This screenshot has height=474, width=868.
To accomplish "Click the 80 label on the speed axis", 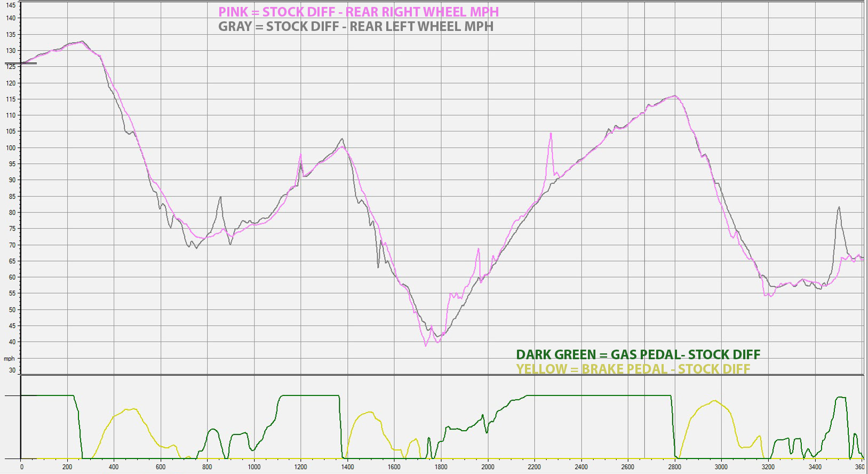I will tap(12, 212).
